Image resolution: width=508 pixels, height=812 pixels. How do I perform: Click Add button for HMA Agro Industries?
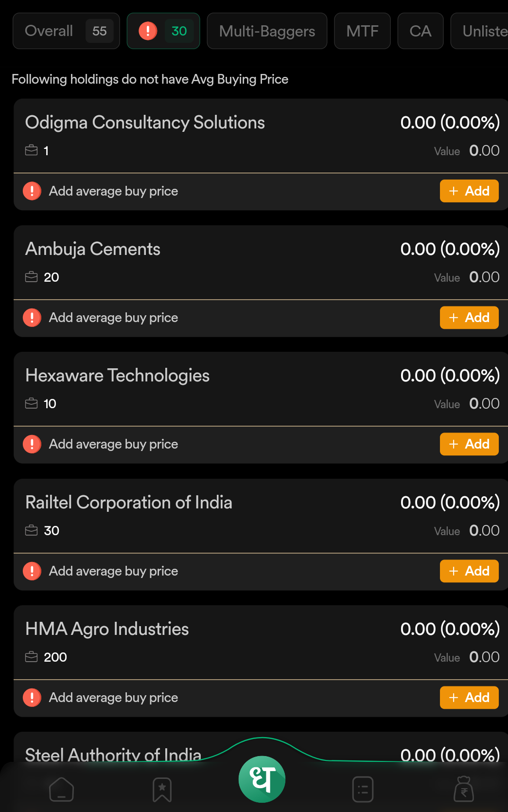469,698
